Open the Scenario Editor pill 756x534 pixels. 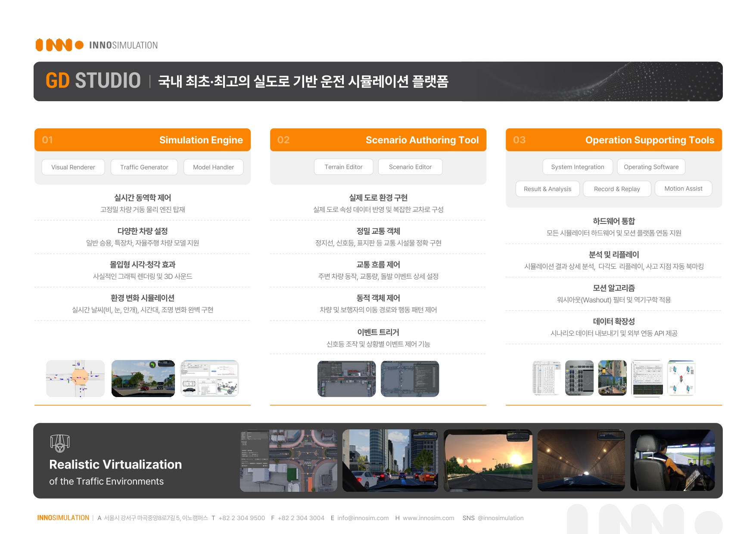pos(410,167)
